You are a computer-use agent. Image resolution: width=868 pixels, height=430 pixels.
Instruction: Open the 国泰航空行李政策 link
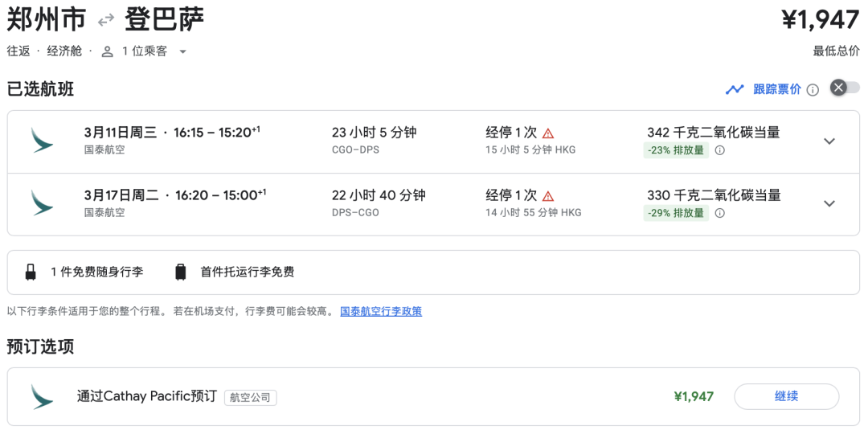(x=381, y=312)
